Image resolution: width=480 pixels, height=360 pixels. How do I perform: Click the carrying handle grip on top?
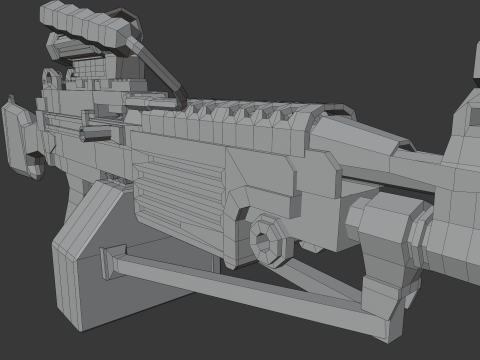85,27
